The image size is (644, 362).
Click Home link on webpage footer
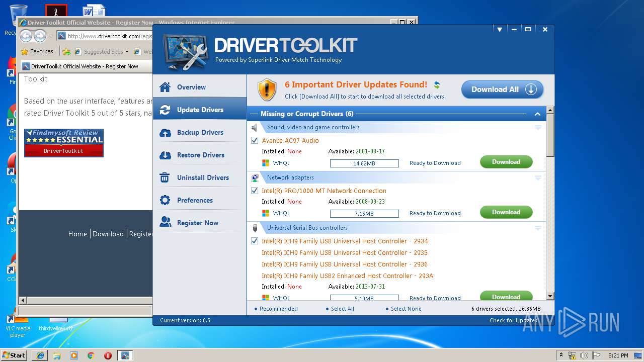77,234
